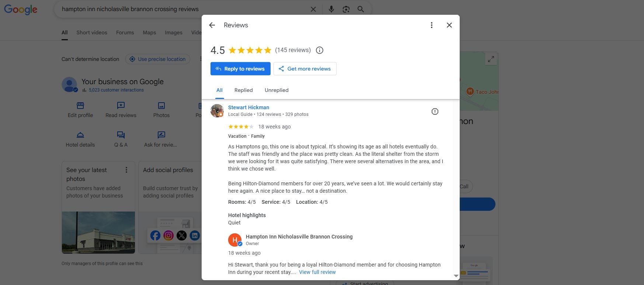Screen dimensions: 644x285
Task: Click Hampton Inn Nicholasville Brannon Crossing owner name
Action: click(x=299, y=237)
